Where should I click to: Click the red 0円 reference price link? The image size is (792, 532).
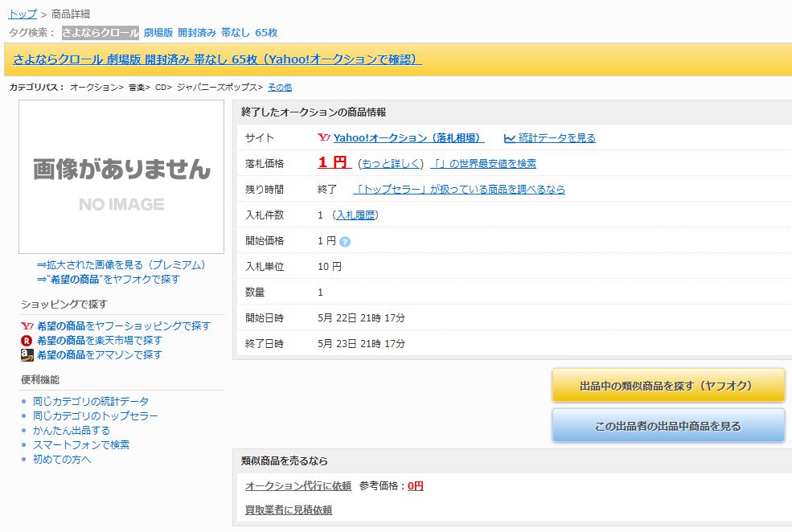coord(415,486)
